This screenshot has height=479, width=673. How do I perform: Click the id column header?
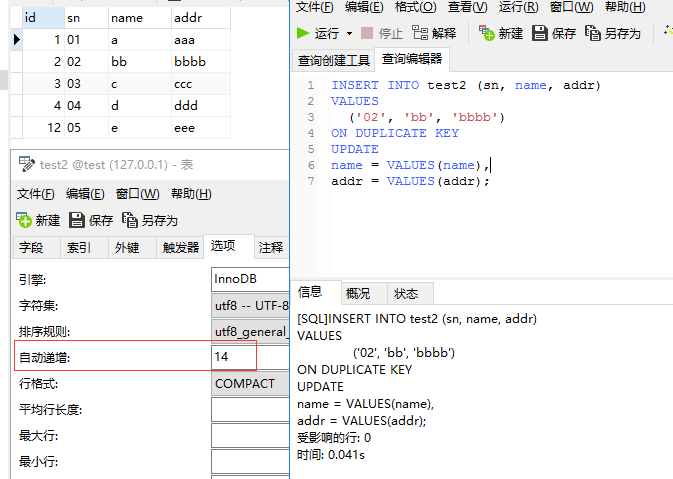tap(43, 18)
